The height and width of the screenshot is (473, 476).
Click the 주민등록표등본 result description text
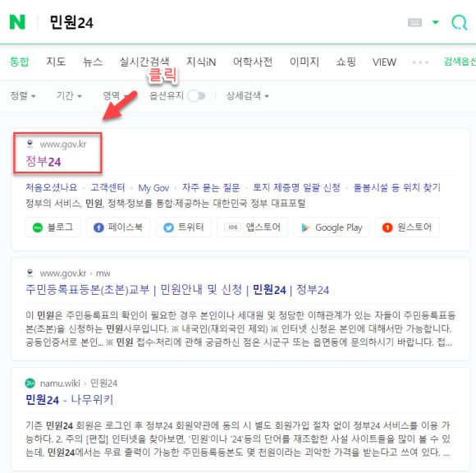click(240, 328)
